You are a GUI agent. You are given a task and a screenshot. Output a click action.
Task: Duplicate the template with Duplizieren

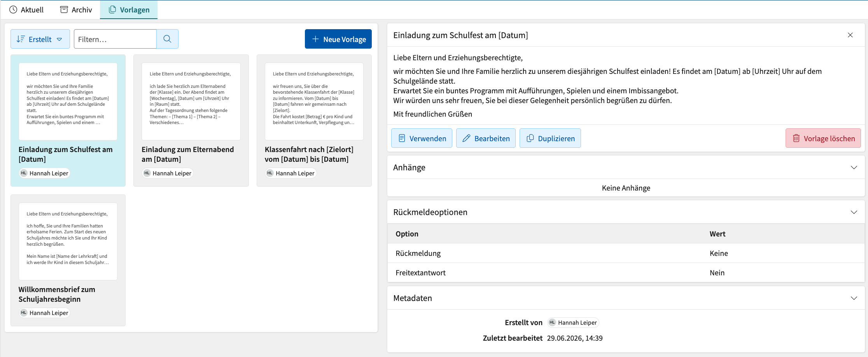coord(550,138)
